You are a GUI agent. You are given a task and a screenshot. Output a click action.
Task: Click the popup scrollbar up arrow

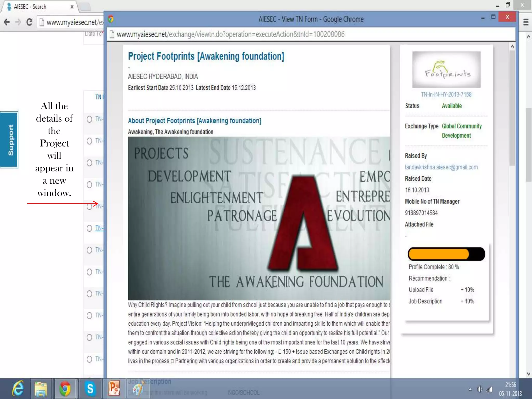(512, 47)
